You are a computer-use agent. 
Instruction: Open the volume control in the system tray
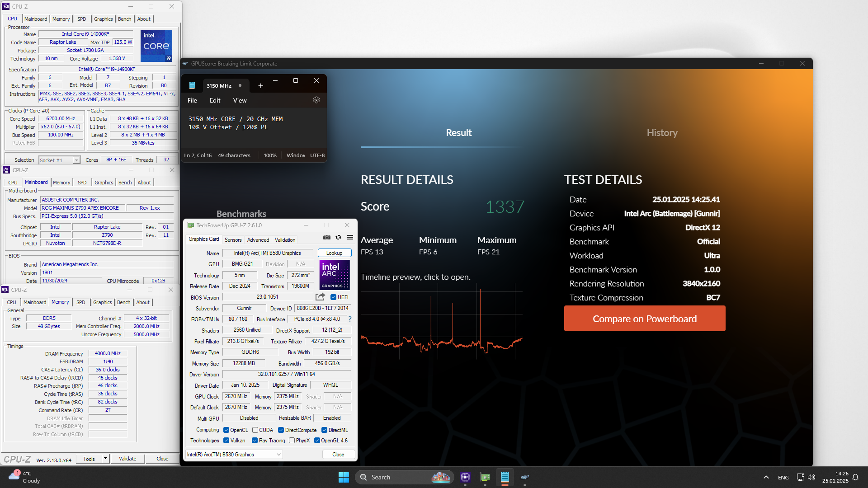(x=811, y=477)
